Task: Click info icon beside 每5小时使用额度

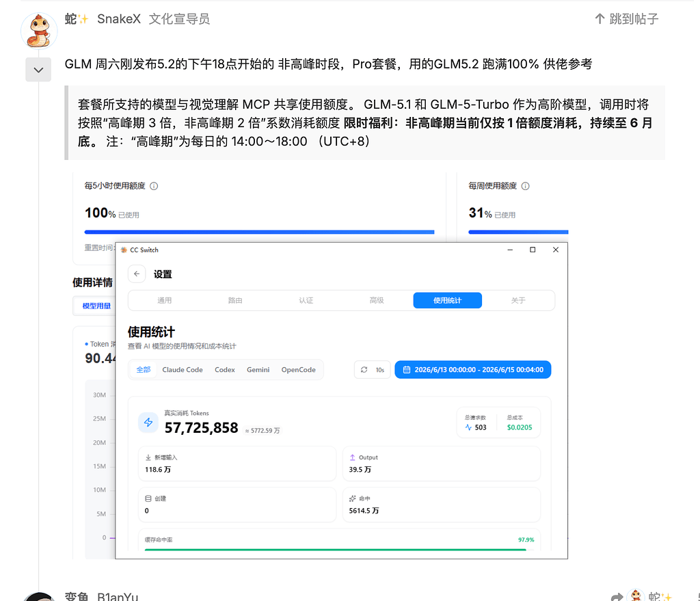Action: [154, 186]
